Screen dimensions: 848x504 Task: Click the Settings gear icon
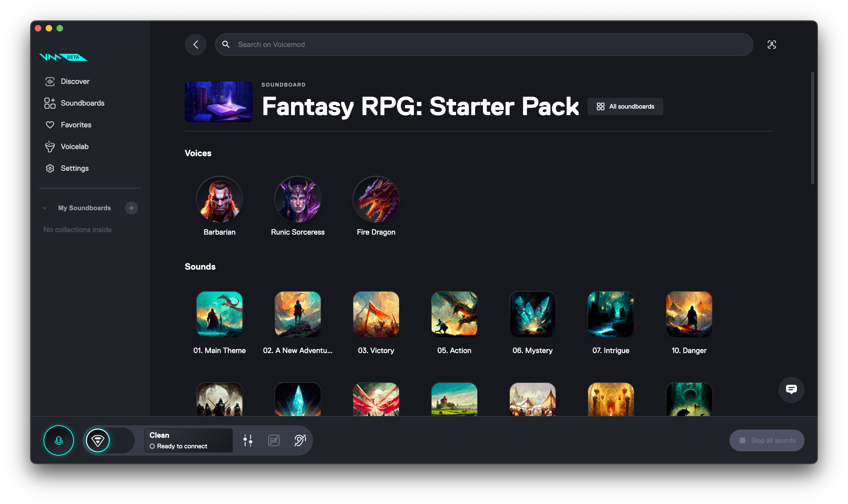(50, 168)
